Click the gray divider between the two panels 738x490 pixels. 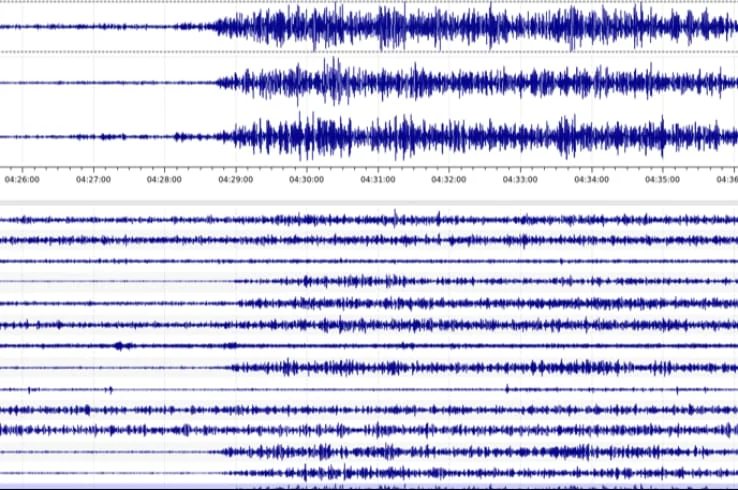(369, 203)
